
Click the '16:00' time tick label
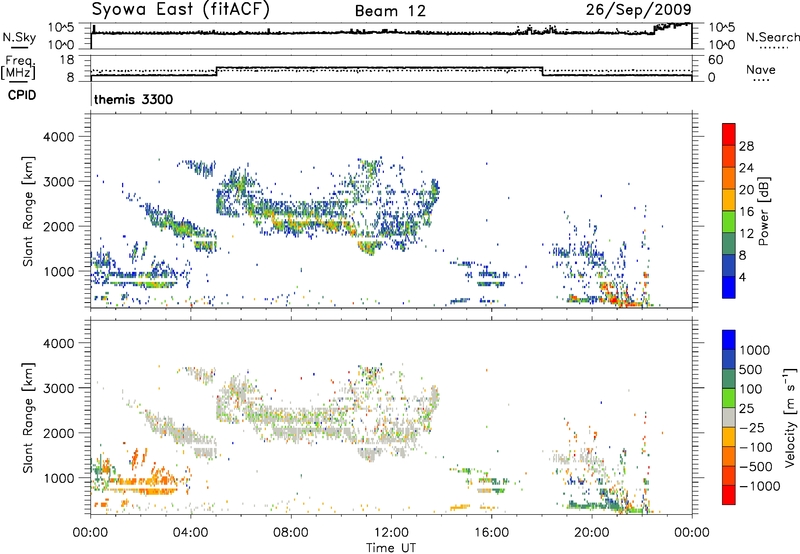[491, 533]
